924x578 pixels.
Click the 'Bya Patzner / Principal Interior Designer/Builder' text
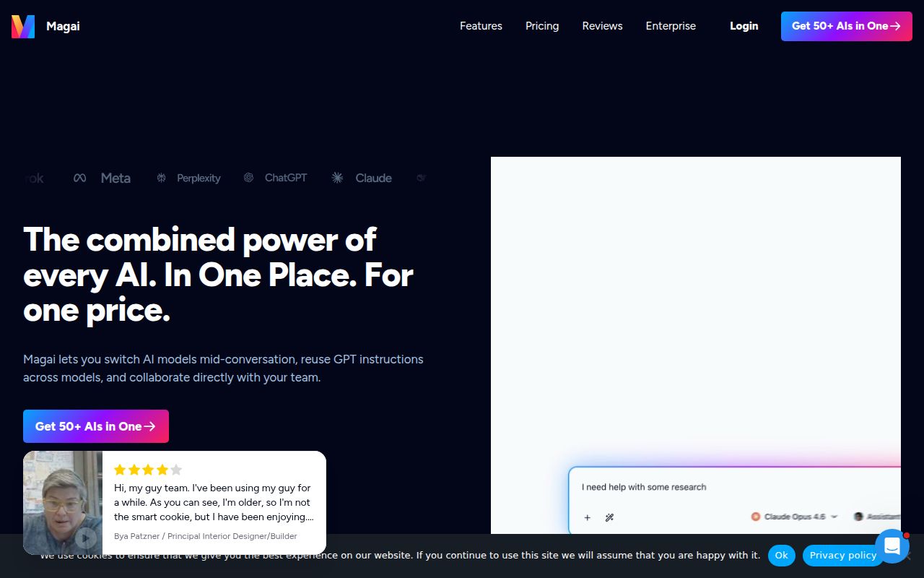click(x=206, y=536)
